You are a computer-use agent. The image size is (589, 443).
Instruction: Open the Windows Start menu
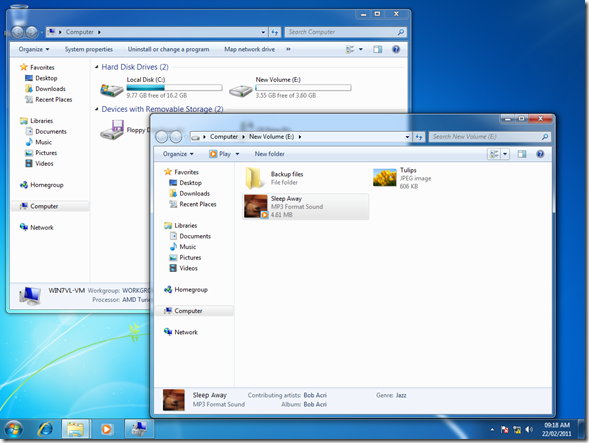point(14,429)
